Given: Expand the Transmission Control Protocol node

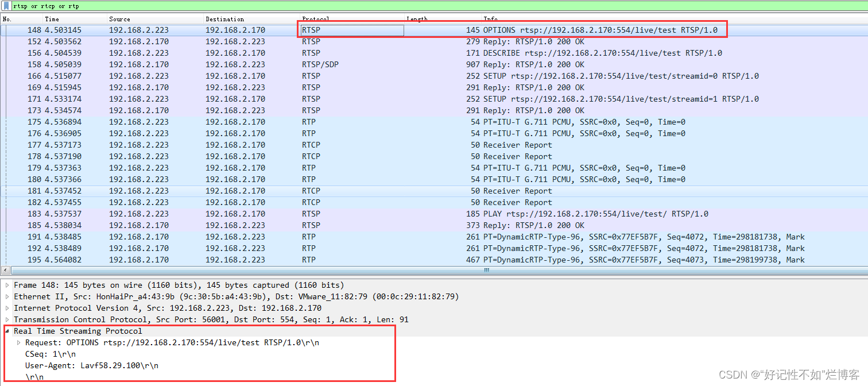Looking at the screenshot, I should click(x=7, y=320).
